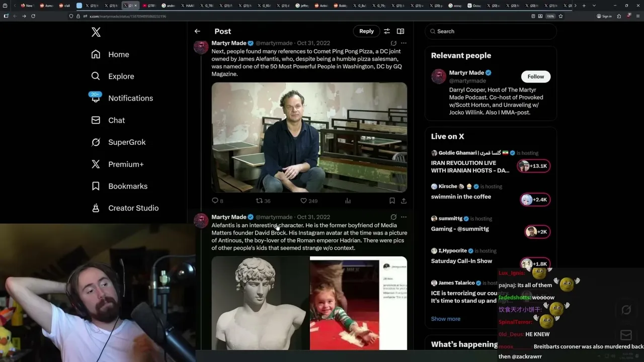
Task: Open Martyr Made avatar on the pizza post
Action: pos(201,47)
